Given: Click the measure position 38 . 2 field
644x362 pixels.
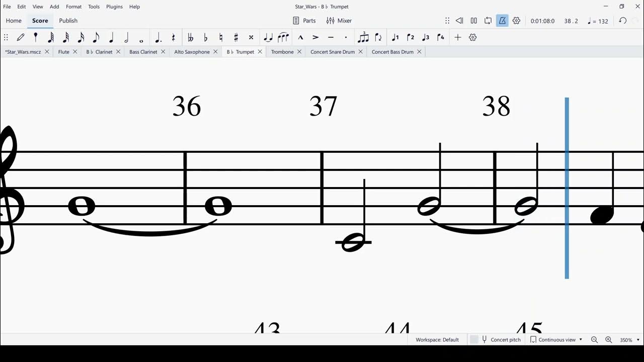Looking at the screenshot, I should pyautogui.click(x=571, y=21).
